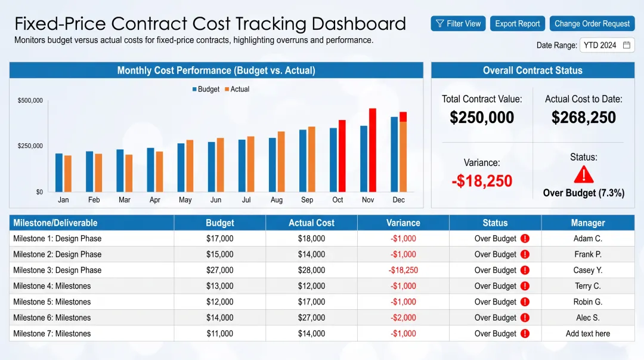Click the 'Add text here' manager placeholder
Image resolution: width=644 pixels, height=360 pixels.
(588, 334)
